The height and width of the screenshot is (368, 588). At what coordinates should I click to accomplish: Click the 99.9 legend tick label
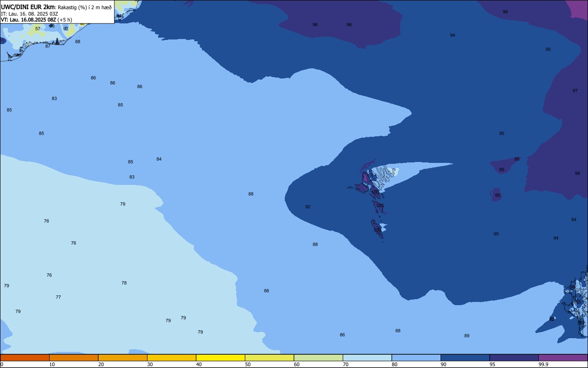click(x=543, y=364)
